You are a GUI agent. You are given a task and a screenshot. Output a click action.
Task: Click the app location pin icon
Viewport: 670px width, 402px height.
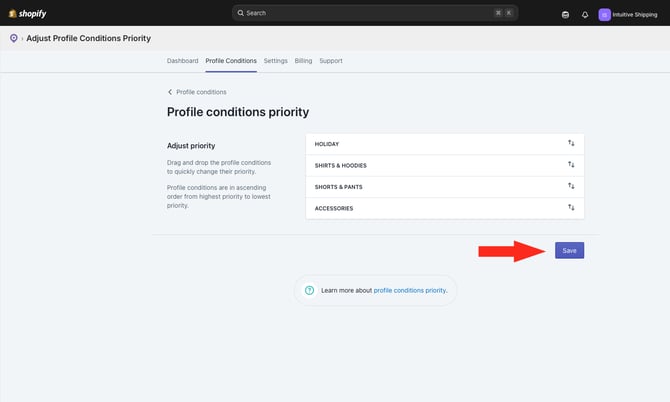point(14,38)
